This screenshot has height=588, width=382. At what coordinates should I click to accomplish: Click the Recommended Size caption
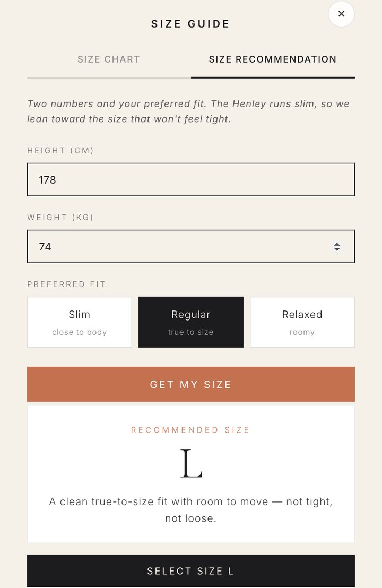point(190,430)
